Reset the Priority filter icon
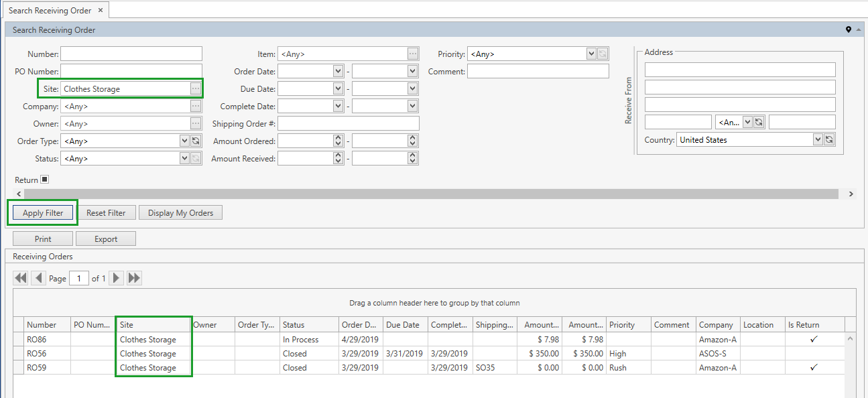 (602, 54)
